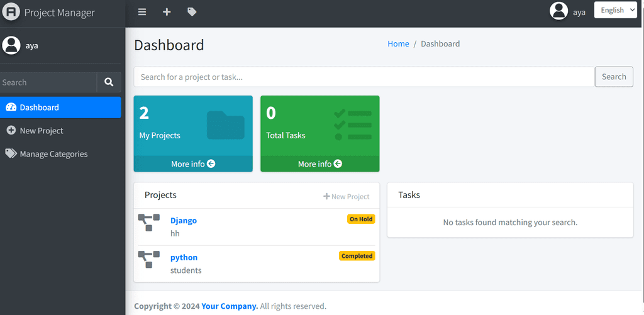Open the Django project link
This screenshot has height=315, width=644.
[184, 221]
